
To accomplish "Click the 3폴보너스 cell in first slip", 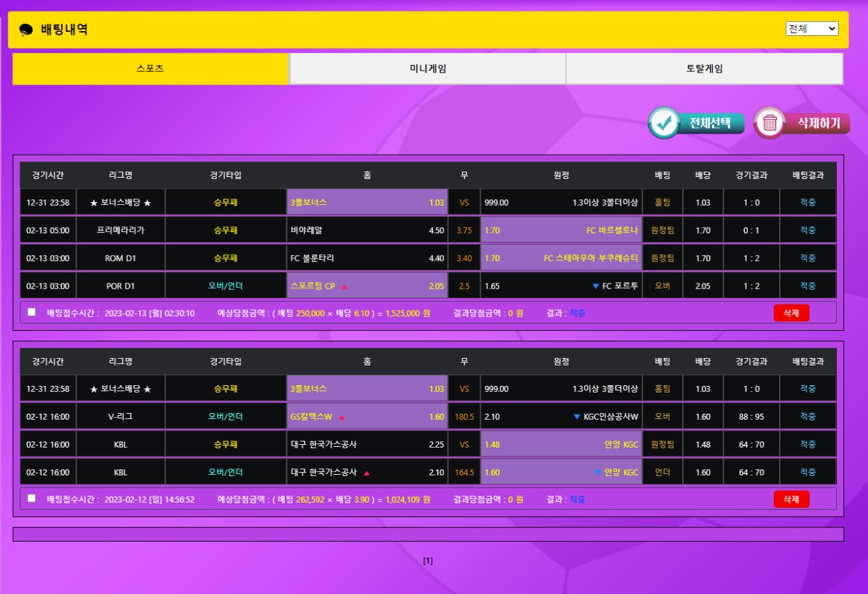I will (x=367, y=202).
